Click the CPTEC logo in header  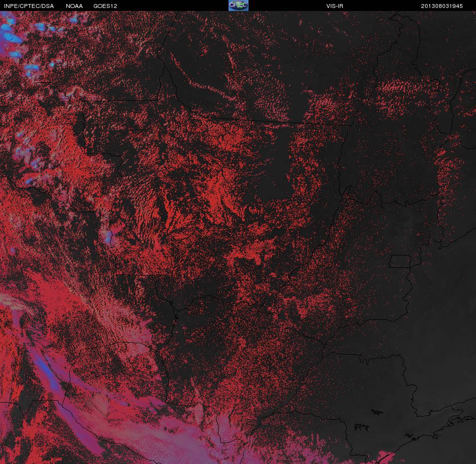click(238, 5)
